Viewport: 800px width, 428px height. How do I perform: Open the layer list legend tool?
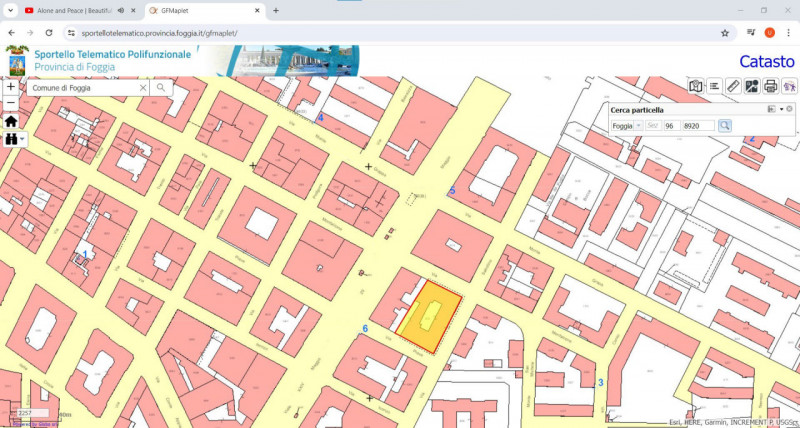(714, 86)
